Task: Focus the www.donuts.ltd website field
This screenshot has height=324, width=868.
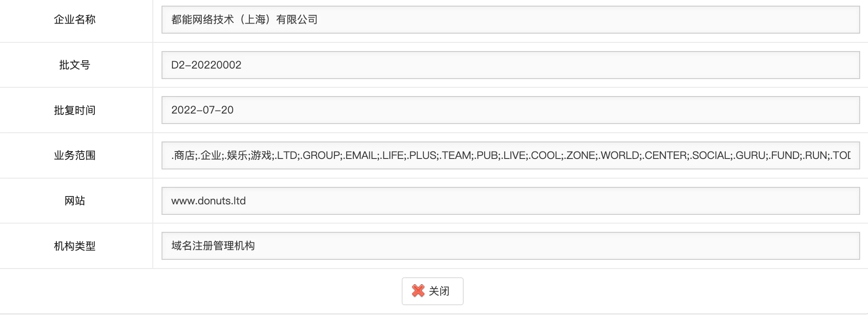Action: (510, 201)
